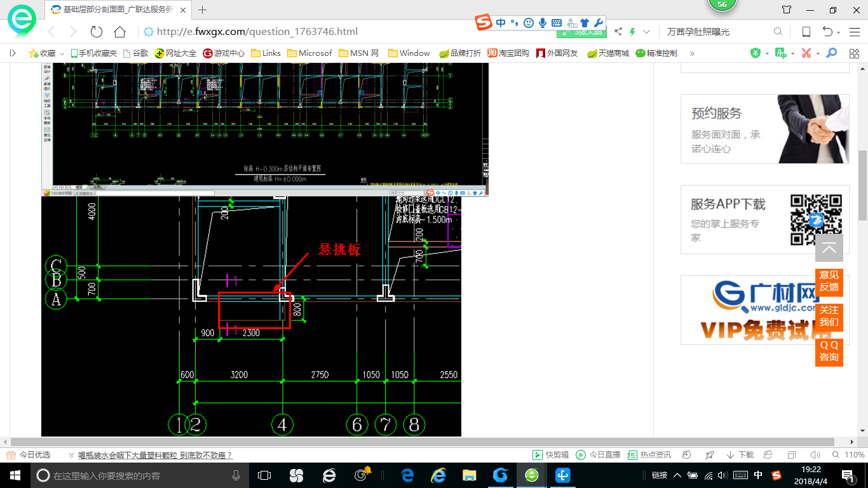Open the MSN 网 bookmark folder
This screenshot has height=488, width=868.
pyautogui.click(x=358, y=53)
